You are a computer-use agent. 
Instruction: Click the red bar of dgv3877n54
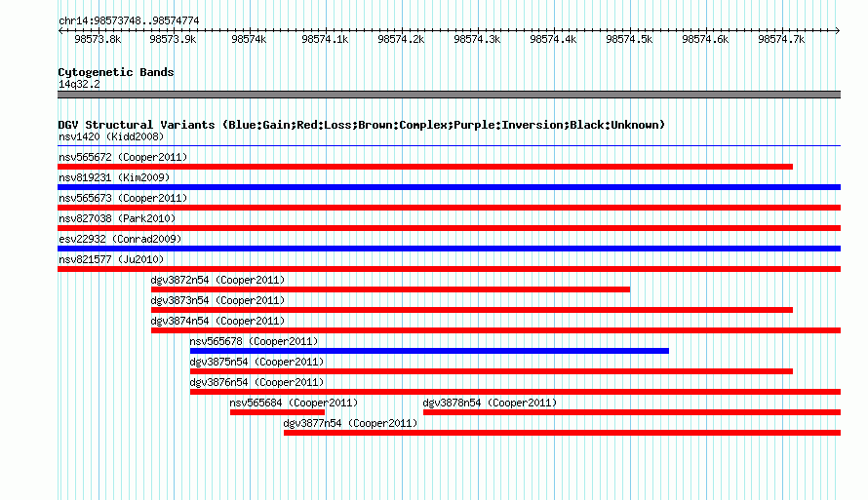coord(563,433)
